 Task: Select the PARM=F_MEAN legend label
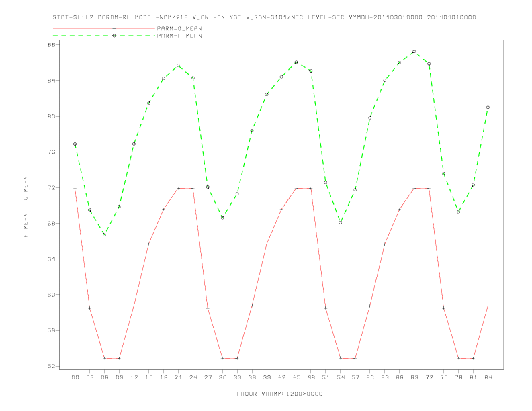179,36
